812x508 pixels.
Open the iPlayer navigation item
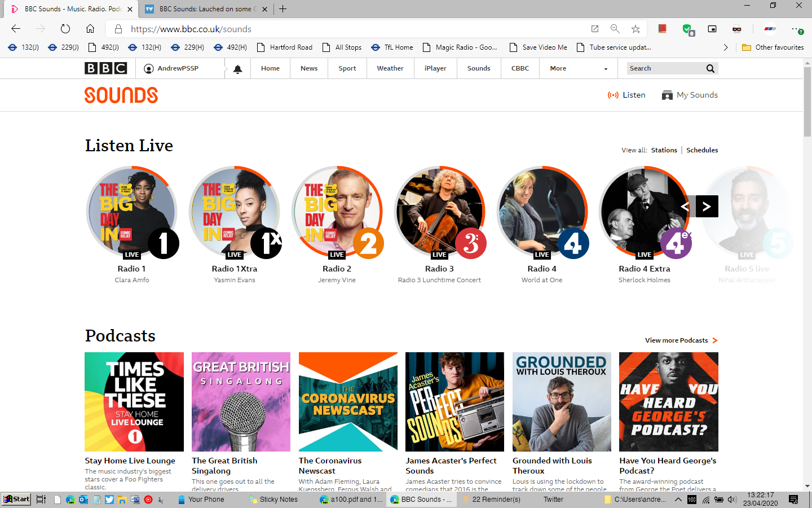click(x=435, y=68)
